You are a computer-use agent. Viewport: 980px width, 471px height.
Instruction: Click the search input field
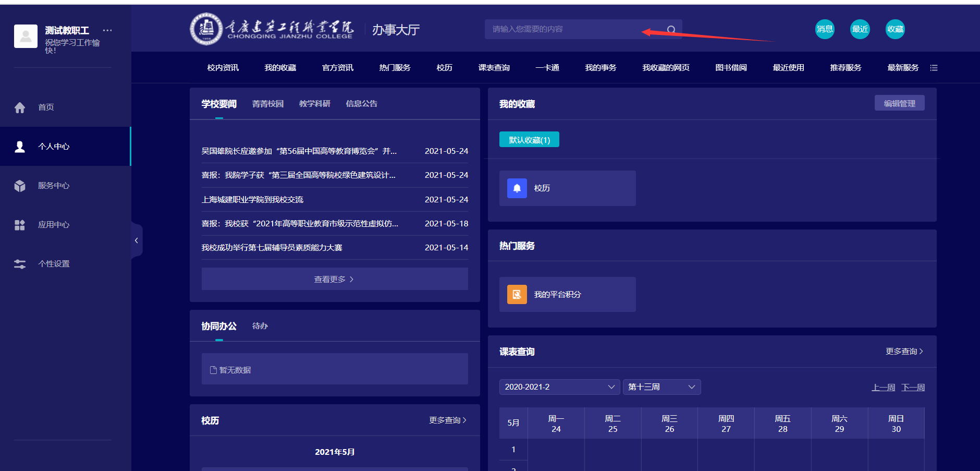click(563, 29)
